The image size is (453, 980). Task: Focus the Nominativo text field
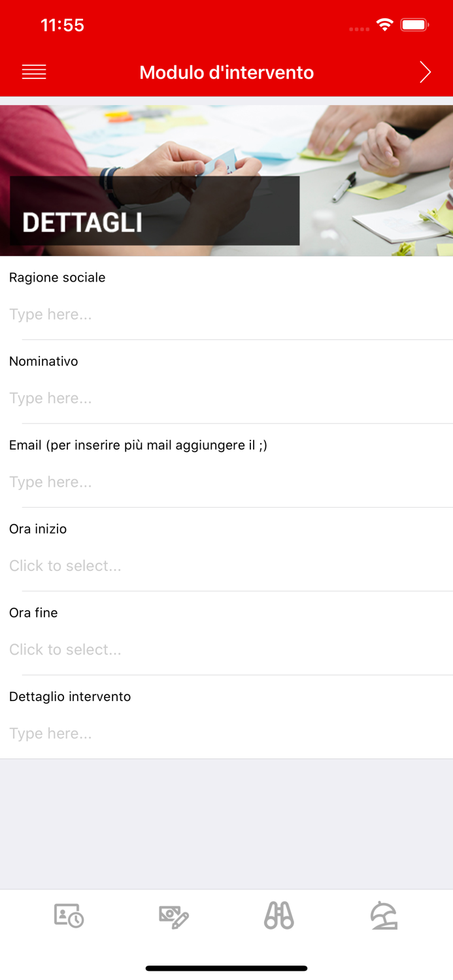click(226, 398)
